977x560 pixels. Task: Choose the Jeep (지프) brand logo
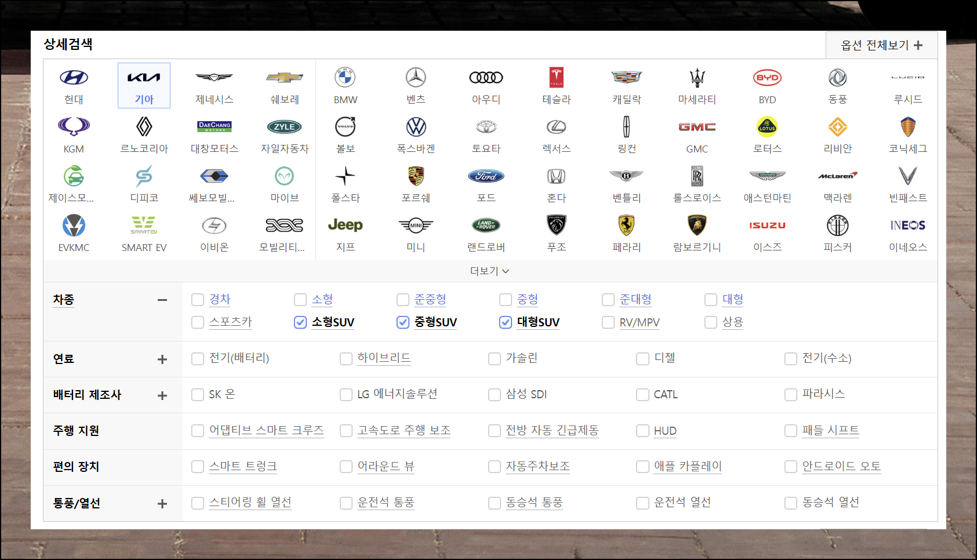[x=345, y=225]
